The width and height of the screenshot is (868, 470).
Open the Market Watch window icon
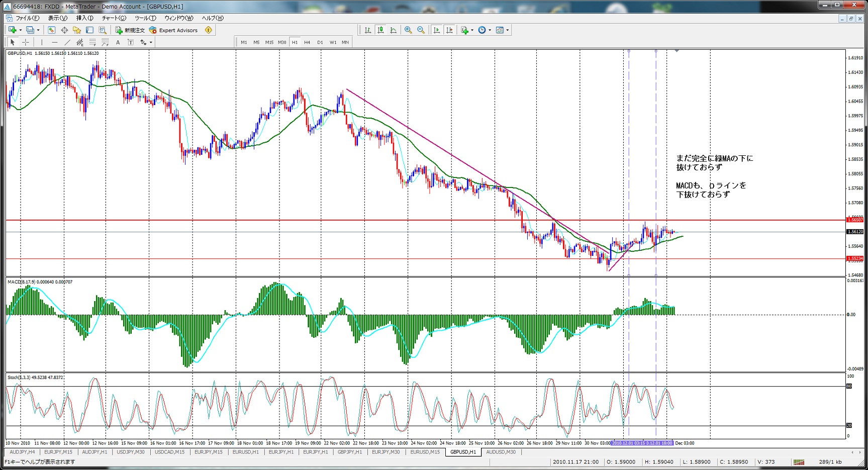(51, 30)
